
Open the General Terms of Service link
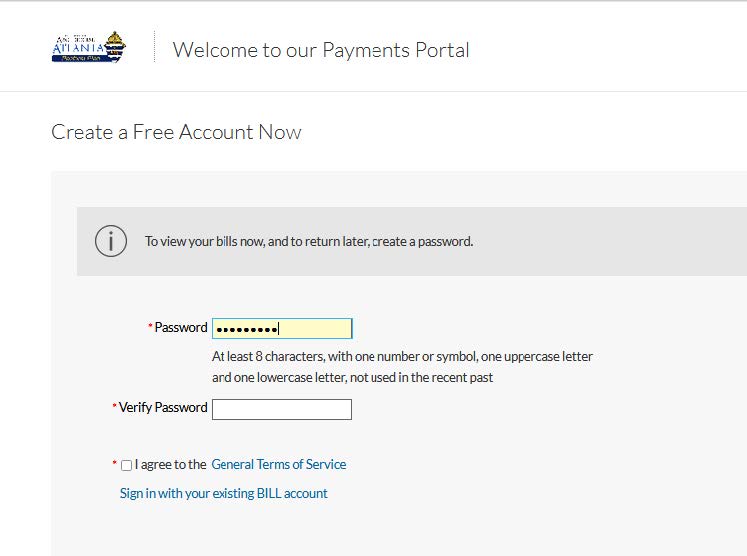click(x=279, y=464)
